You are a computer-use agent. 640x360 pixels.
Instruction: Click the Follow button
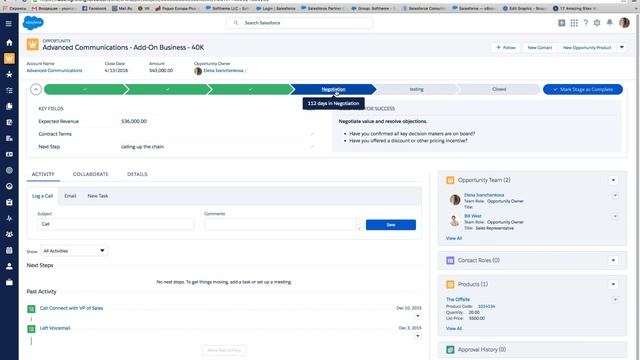pos(506,47)
